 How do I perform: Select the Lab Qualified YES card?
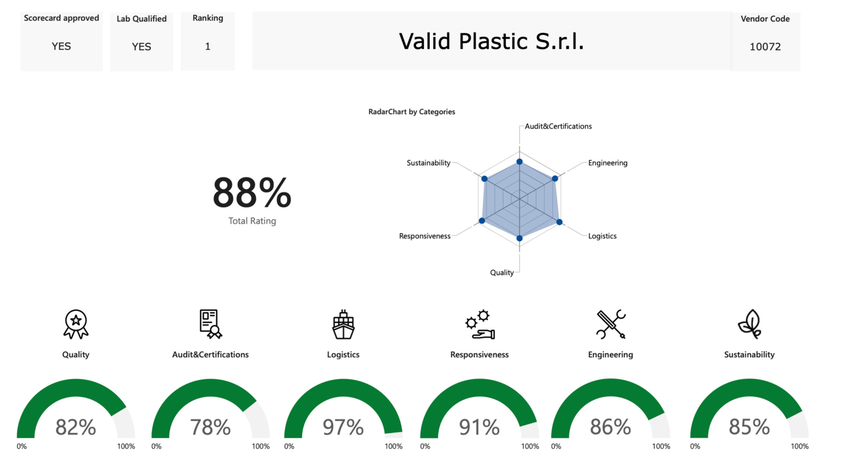(142, 41)
